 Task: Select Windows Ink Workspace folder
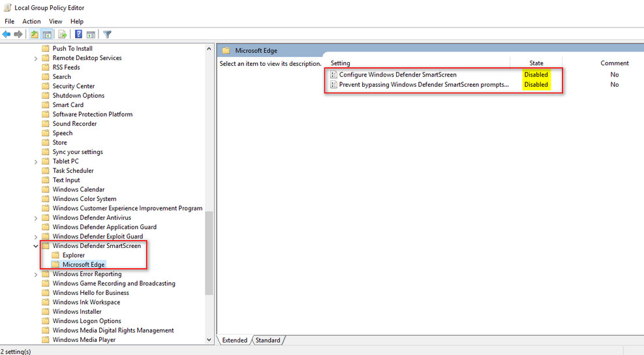(x=86, y=302)
